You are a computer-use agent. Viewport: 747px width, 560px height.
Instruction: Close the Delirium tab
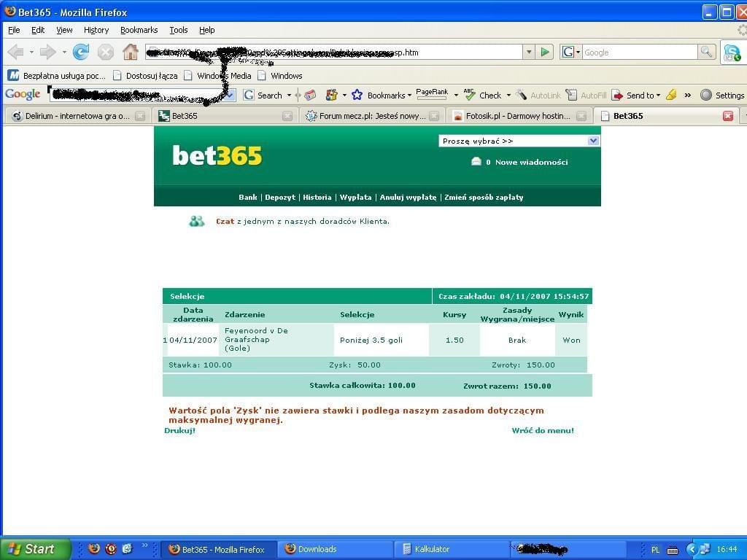coord(140,116)
